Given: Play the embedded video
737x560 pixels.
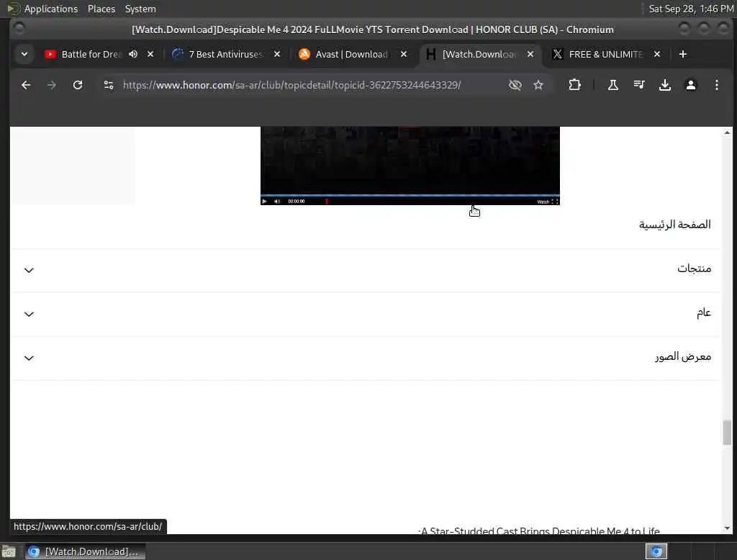Looking at the screenshot, I should (265, 202).
